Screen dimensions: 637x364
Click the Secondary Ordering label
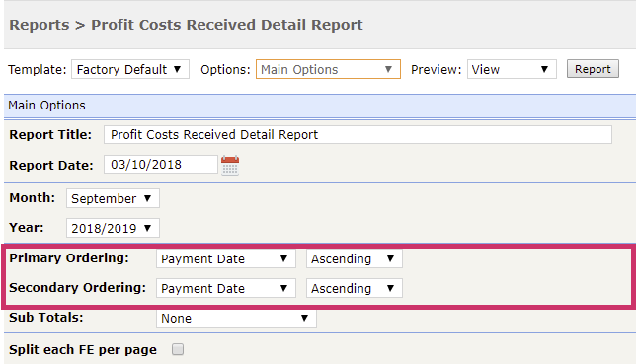click(78, 288)
